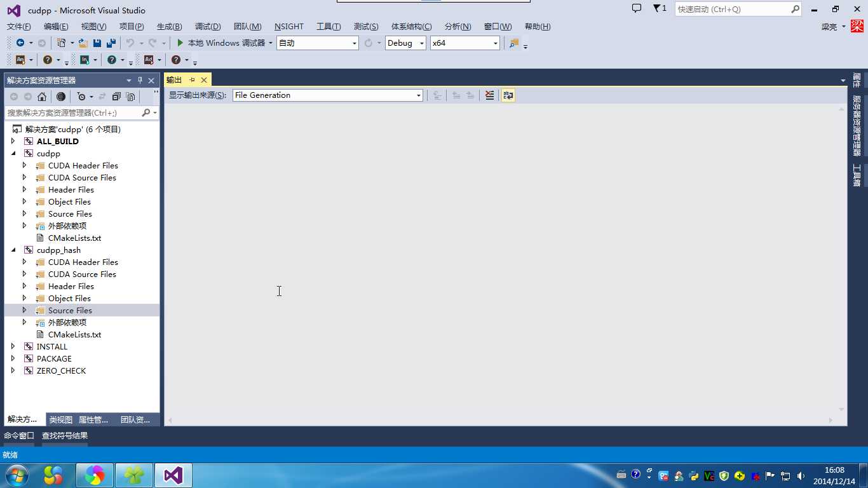Open the 生成(B) menu

(169, 27)
